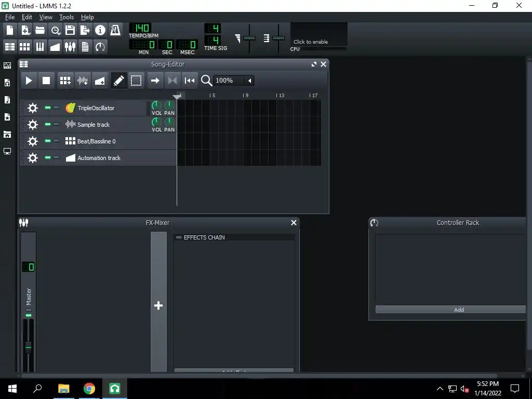Select the Draw mode pencil tool

pyautogui.click(x=119, y=81)
